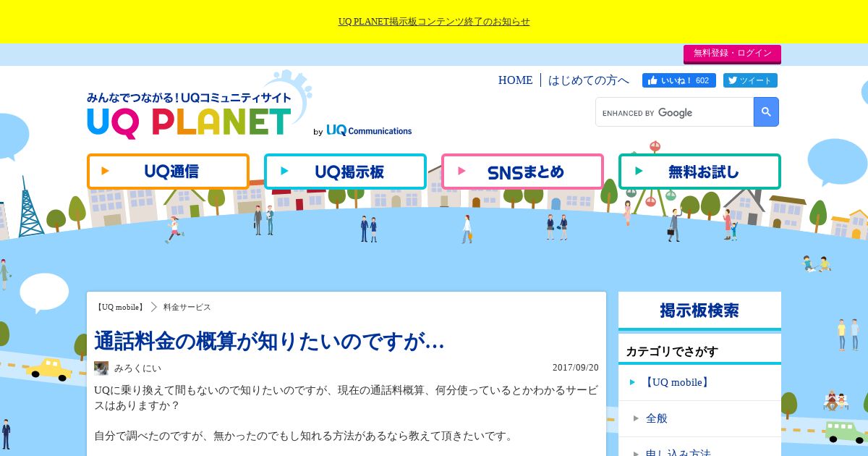This screenshot has width=868, height=456.
Task: Open the 無料登録・ログイン button
Action: (x=732, y=54)
